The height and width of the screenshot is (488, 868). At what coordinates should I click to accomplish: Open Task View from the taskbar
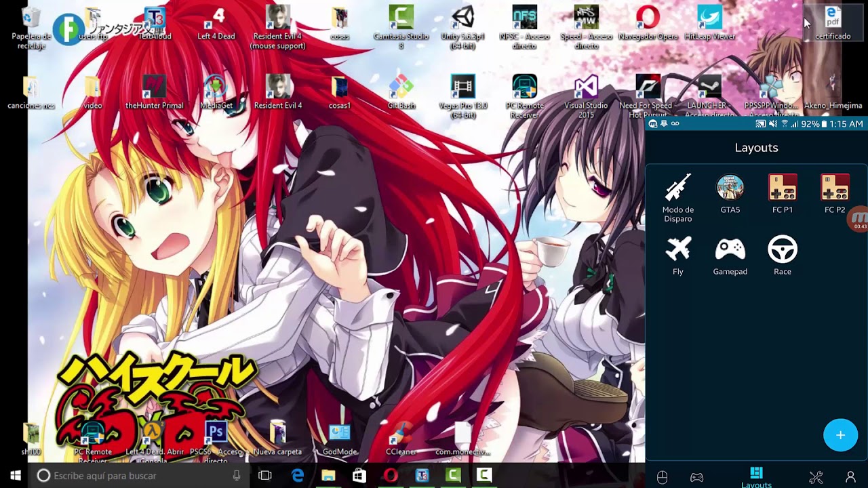[265, 476]
